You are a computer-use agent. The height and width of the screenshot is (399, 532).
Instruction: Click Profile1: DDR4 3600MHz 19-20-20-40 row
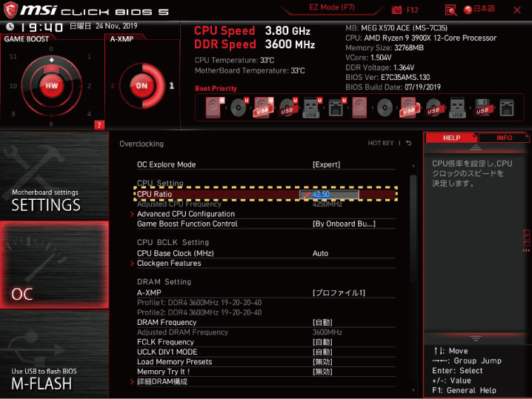199,302
